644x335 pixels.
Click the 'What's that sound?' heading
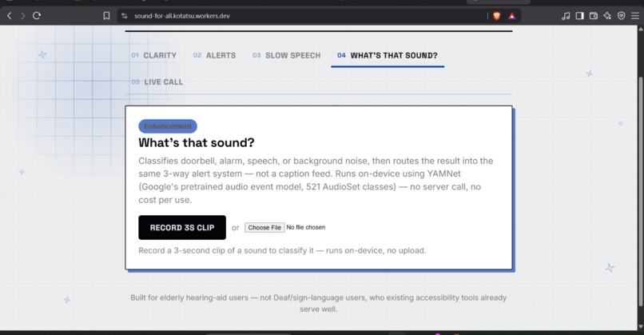(x=197, y=142)
